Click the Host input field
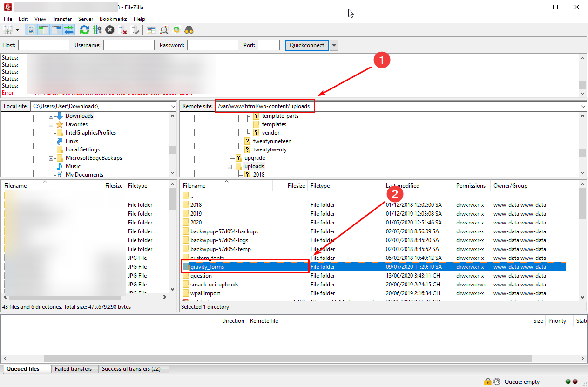Image resolution: width=588 pixels, height=387 pixels. 43,45
